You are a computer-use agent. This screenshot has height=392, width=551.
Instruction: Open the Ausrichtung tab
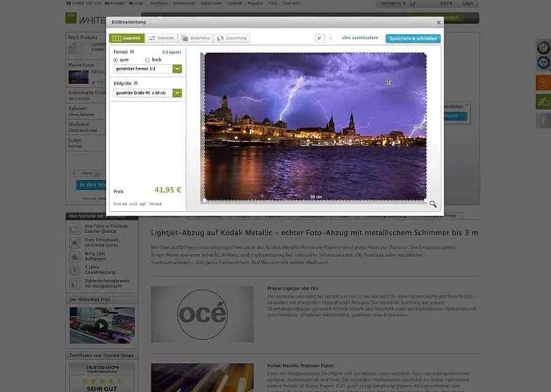(x=231, y=39)
